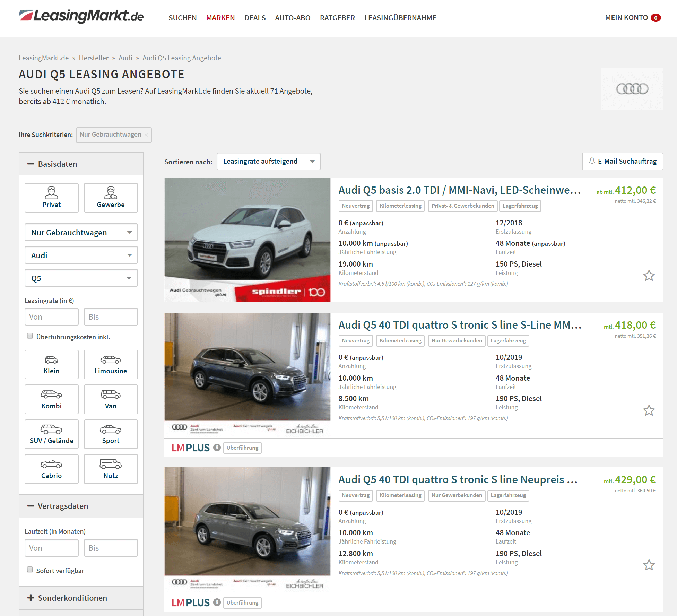This screenshot has width=677, height=616.
Task: Toggle Überführungskosten inkl. checkbox
Action: [30, 336]
